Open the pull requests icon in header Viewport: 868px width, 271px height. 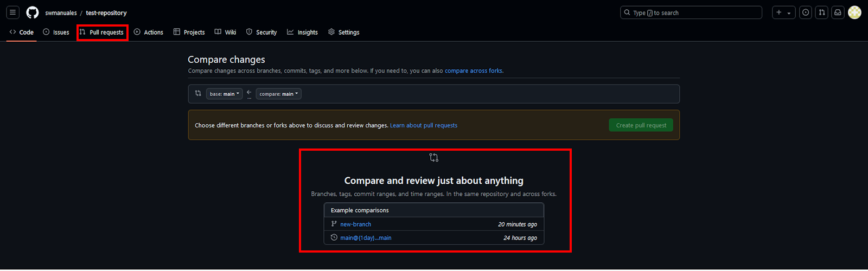coord(822,12)
